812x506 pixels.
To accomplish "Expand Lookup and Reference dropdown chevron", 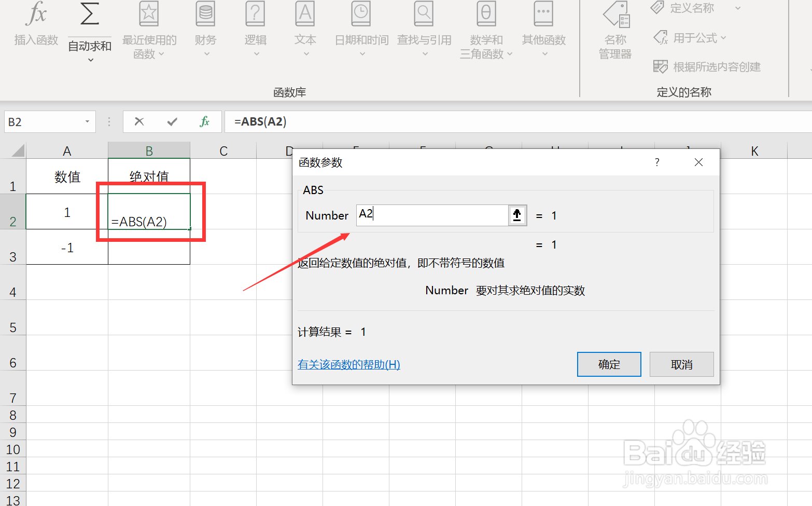I will point(425,53).
